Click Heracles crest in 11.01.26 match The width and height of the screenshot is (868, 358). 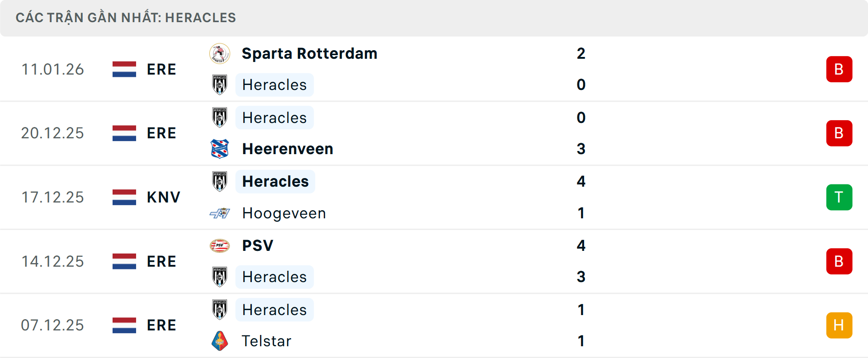(220, 85)
